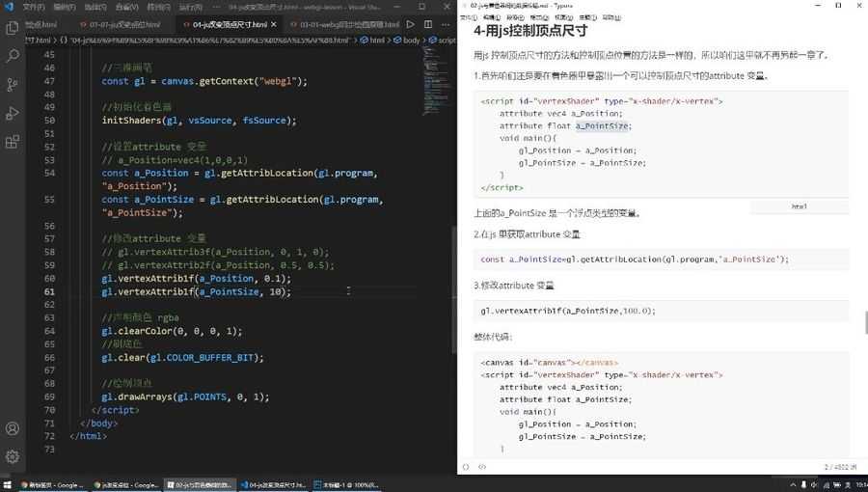The width and height of the screenshot is (868, 492).
Task: Split the editor with the split editor icon
Action: pos(428,24)
